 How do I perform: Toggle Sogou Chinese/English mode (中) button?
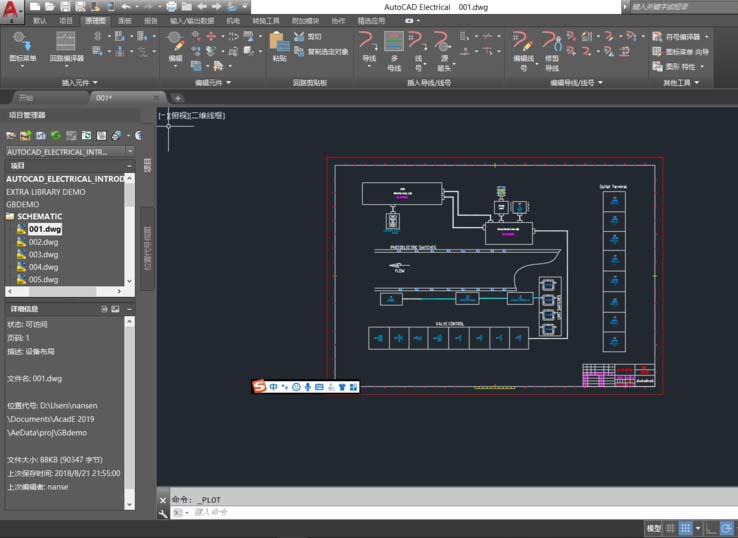[x=273, y=387]
